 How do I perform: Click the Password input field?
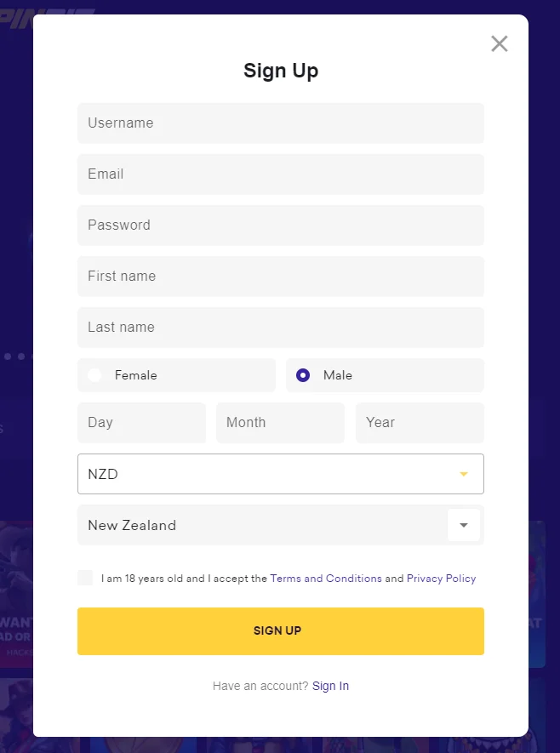(x=281, y=225)
